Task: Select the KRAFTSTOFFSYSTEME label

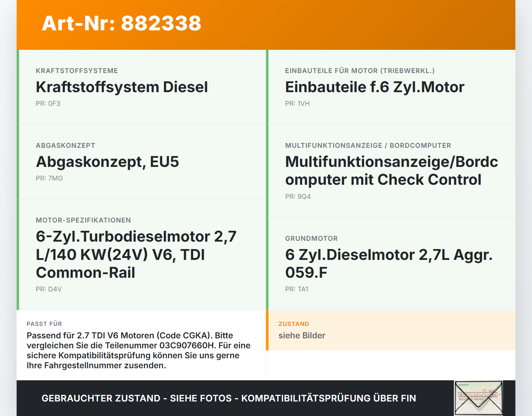Action: point(77,71)
